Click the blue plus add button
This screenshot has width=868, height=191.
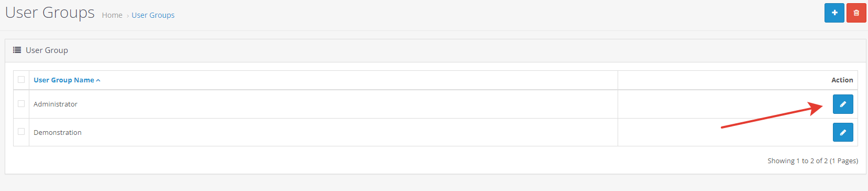click(x=834, y=13)
